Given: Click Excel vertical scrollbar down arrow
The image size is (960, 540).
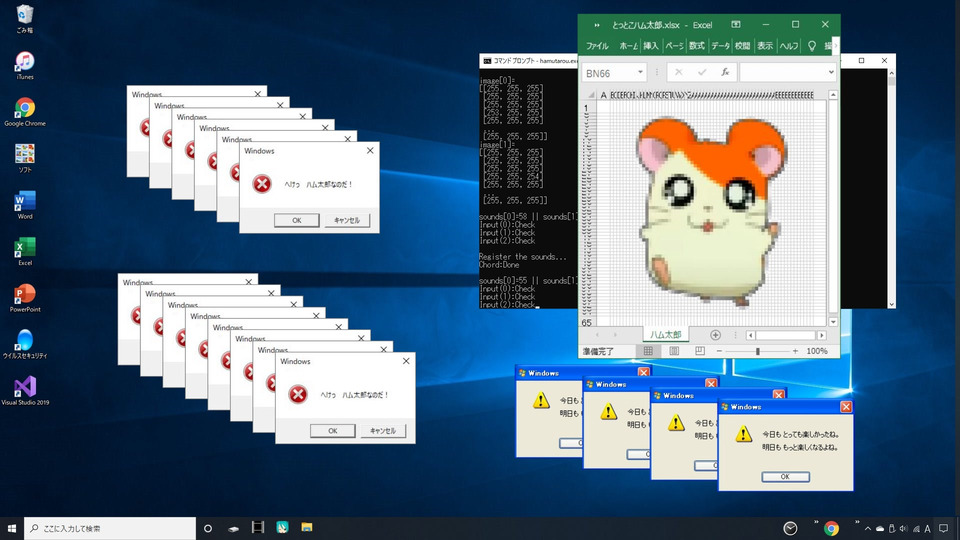Looking at the screenshot, I should tap(833, 322).
